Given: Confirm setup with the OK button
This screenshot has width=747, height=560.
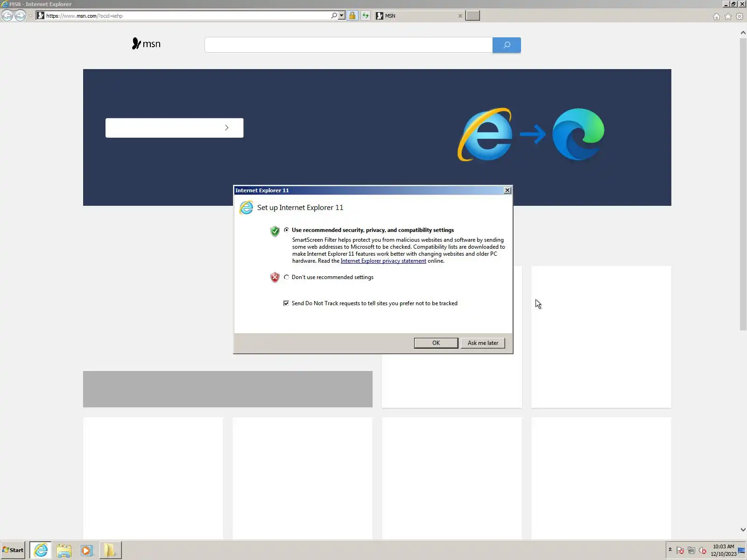Looking at the screenshot, I should (436, 343).
